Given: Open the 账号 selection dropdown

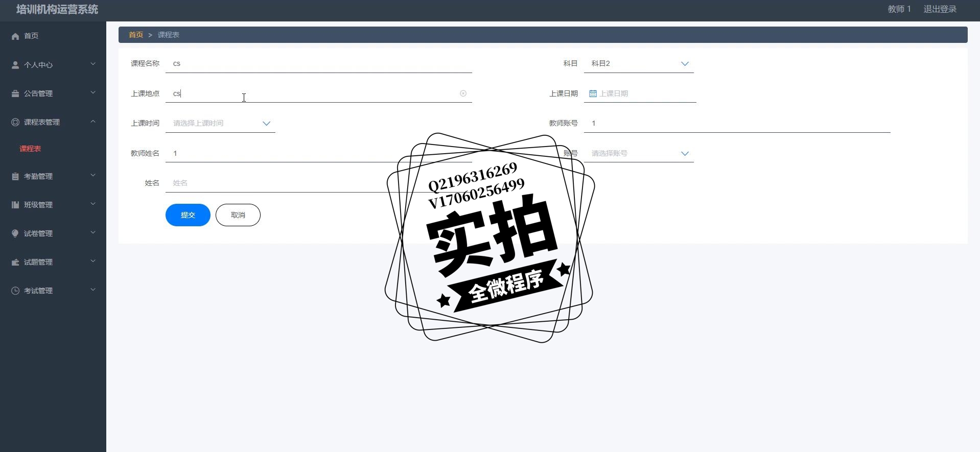Looking at the screenshot, I should coord(639,153).
